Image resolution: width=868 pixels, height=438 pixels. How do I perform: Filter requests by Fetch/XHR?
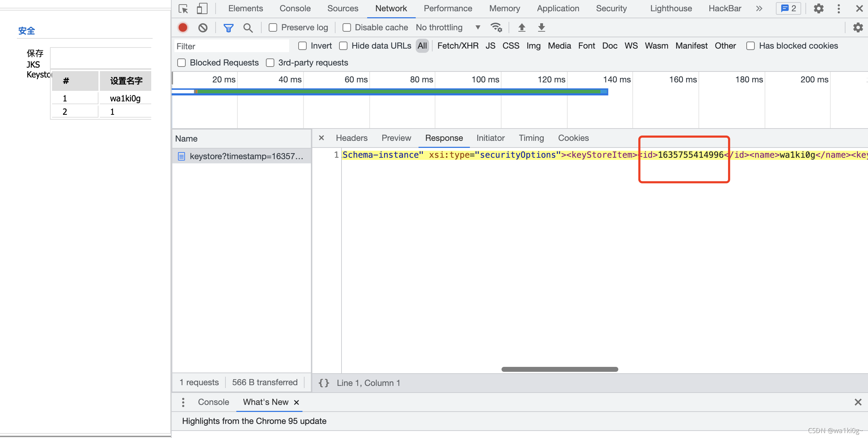458,46
